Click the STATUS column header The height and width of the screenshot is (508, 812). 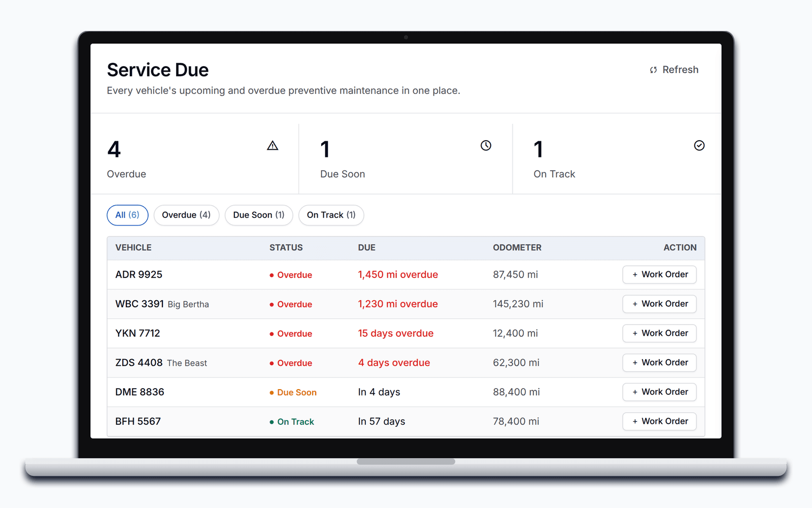[286, 248]
